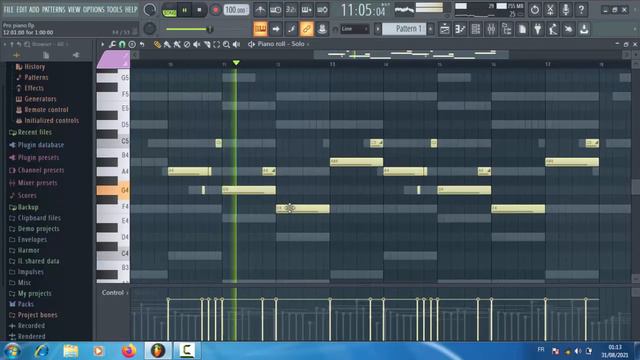The width and height of the screenshot is (640, 360).
Task: Open Firefox from the taskbar
Action: [129, 351]
